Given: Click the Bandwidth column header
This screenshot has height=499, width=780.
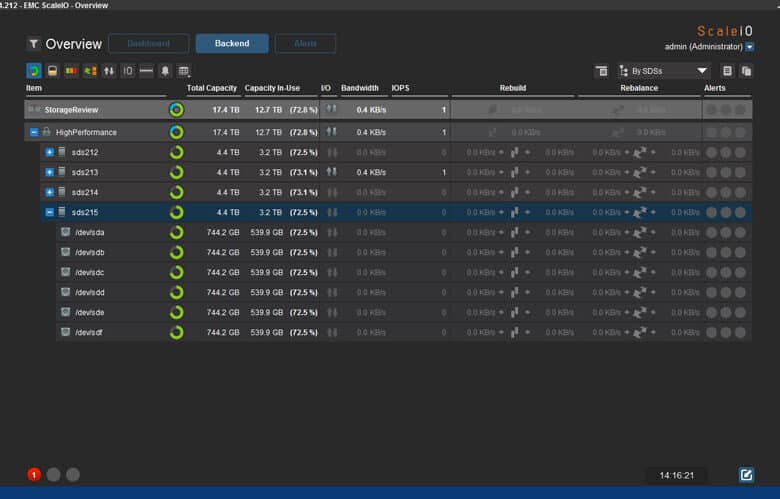Looking at the screenshot, I should pyautogui.click(x=360, y=88).
